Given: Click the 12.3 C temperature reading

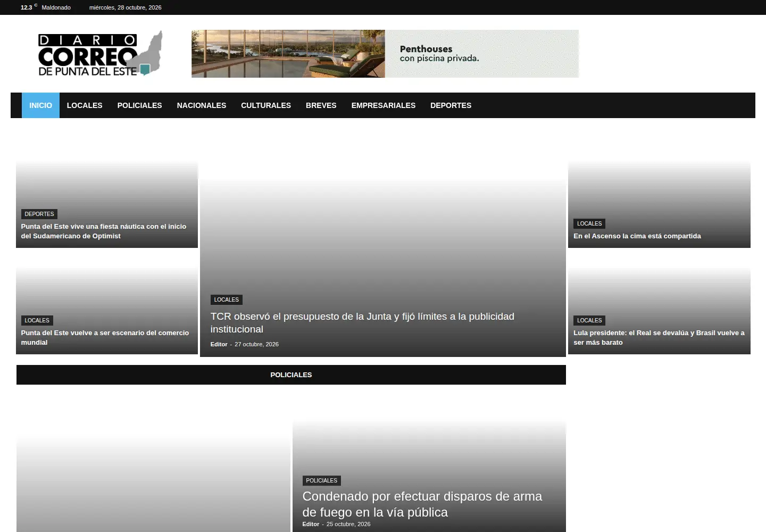Looking at the screenshot, I should click(x=29, y=7).
